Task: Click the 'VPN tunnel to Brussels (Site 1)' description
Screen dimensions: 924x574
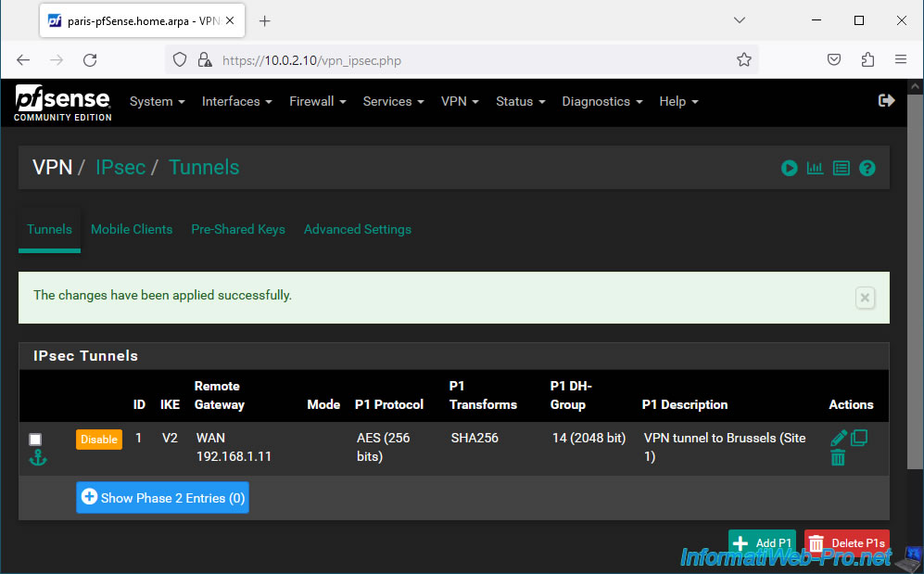Action: [x=724, y=447]
